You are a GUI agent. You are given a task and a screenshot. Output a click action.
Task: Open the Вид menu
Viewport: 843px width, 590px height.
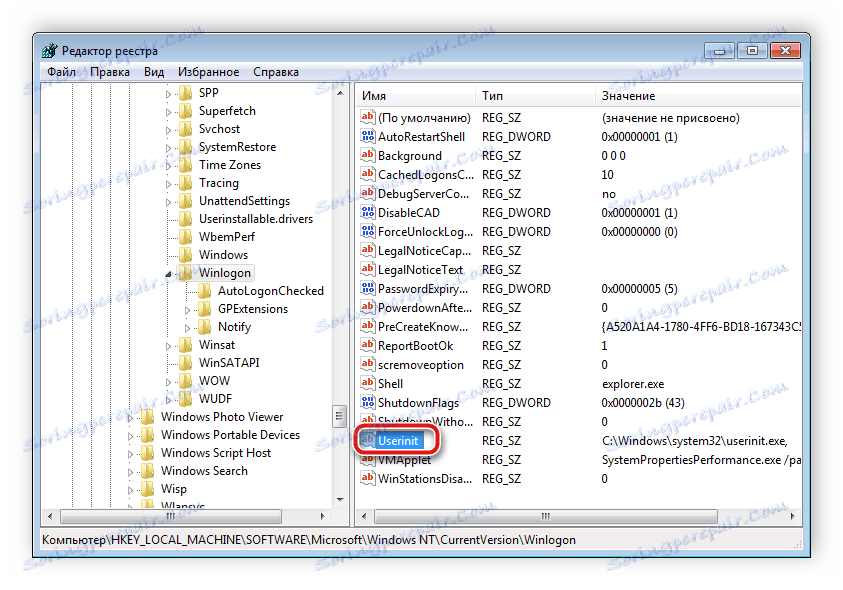[x=154, y=72]
